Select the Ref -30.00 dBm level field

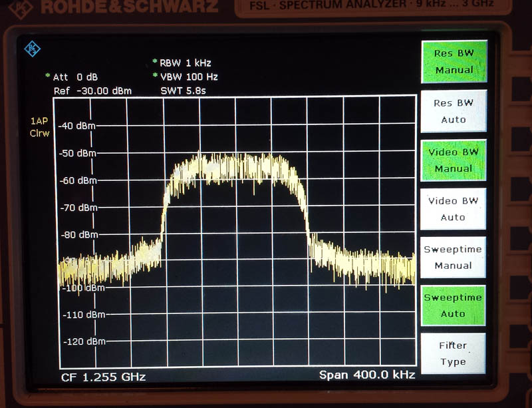click(92, 91)
